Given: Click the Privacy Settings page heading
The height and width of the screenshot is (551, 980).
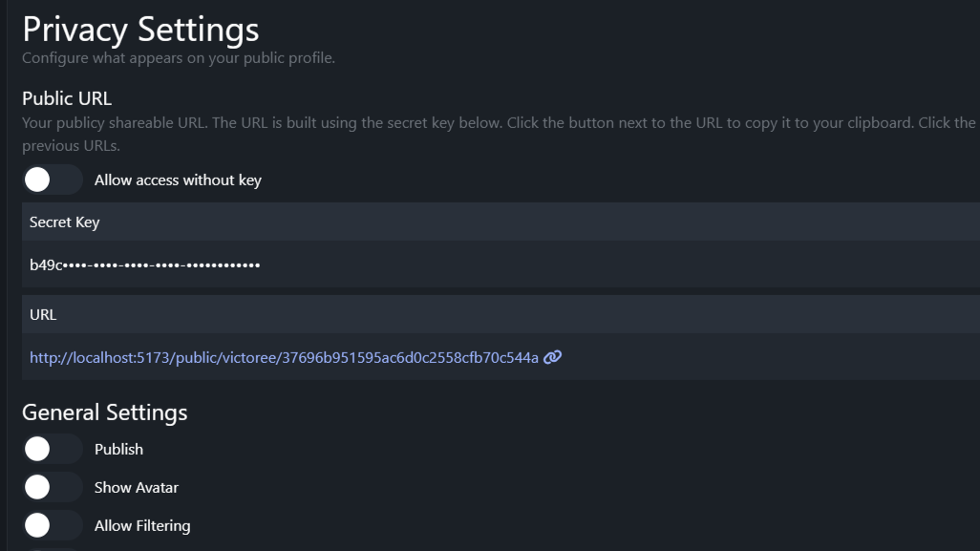Looking at the screenshot, I should [x=140, y=29].
